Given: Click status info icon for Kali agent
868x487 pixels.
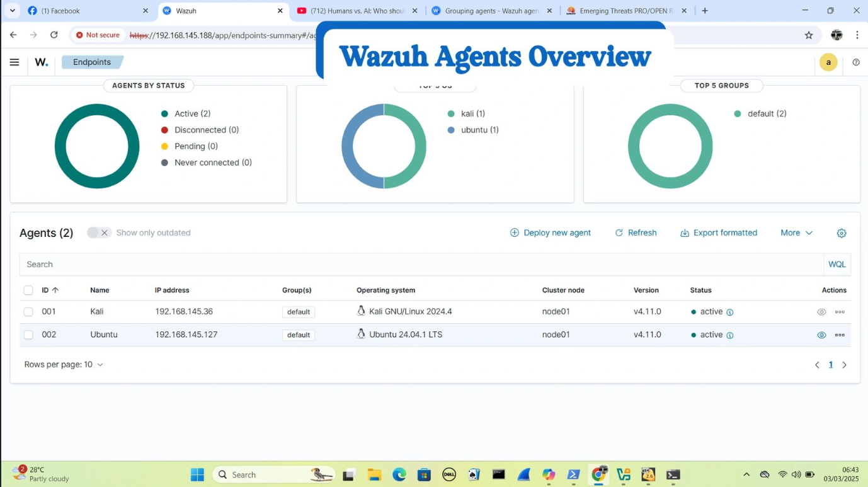Looking at the screenshot, I should point(730,312).
